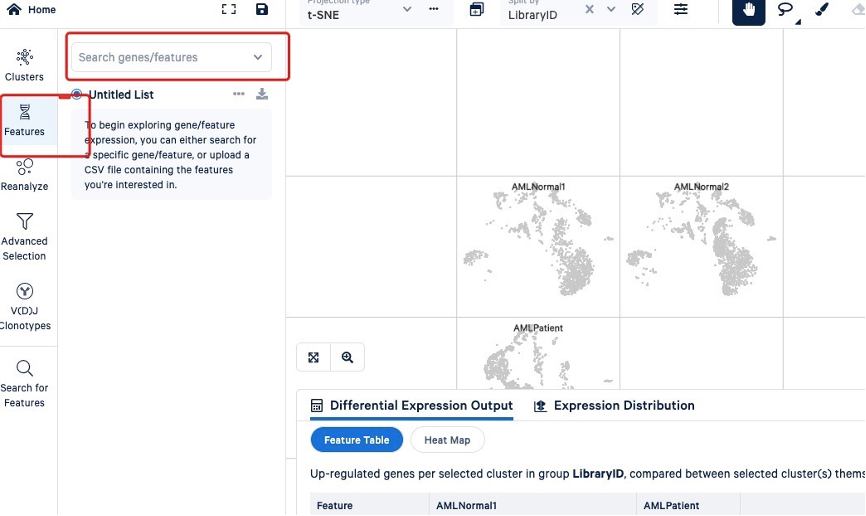Open Advanced Selection panel
866x516 pixels.
(24, 237)
